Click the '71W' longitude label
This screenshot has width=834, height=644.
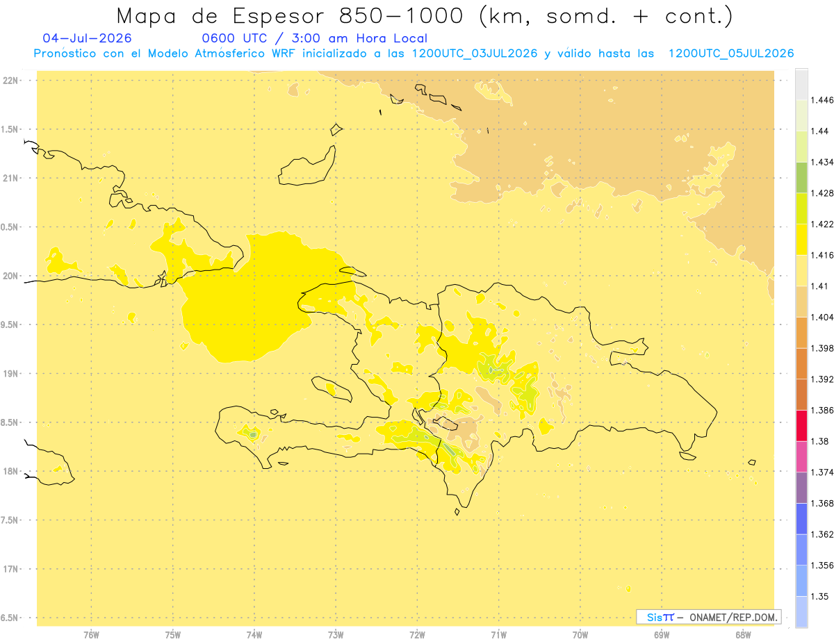[499, 635]
